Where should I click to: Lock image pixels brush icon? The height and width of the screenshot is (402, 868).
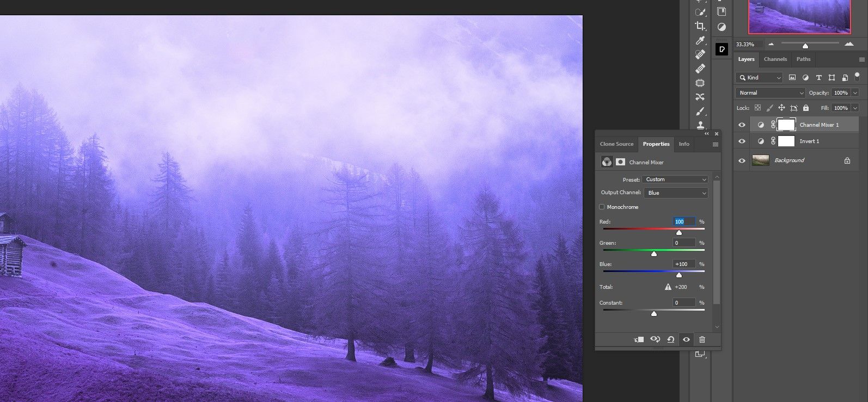click(769, 108)
